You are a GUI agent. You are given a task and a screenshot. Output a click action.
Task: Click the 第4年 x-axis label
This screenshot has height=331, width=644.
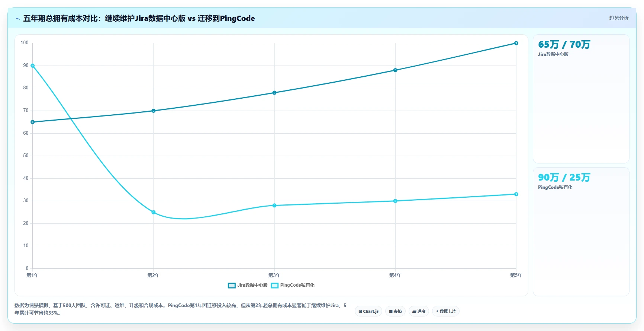coord(395,276)
